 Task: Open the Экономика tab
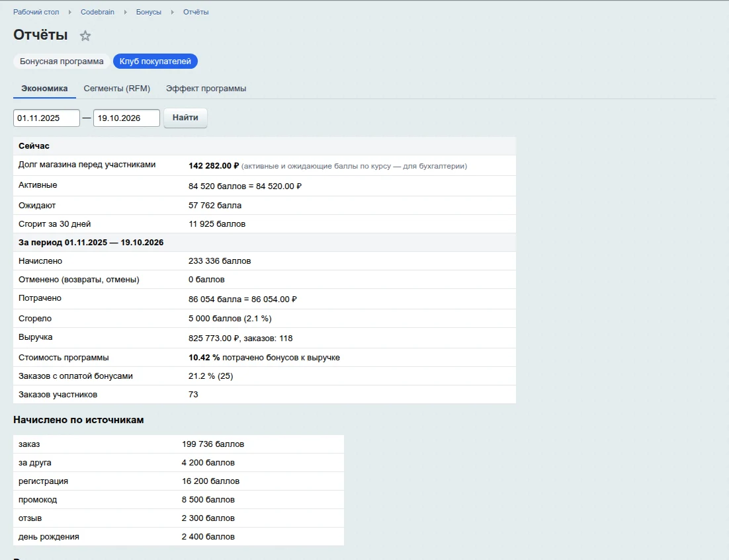[x=44, y=89]
